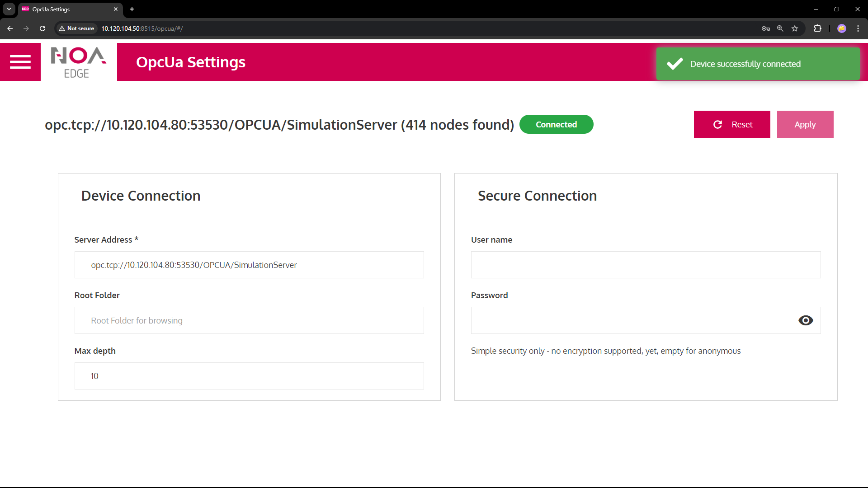868x488 pixels.
Task: Open the browser extensions puzzle icon
Action: (x=817, y=28)
